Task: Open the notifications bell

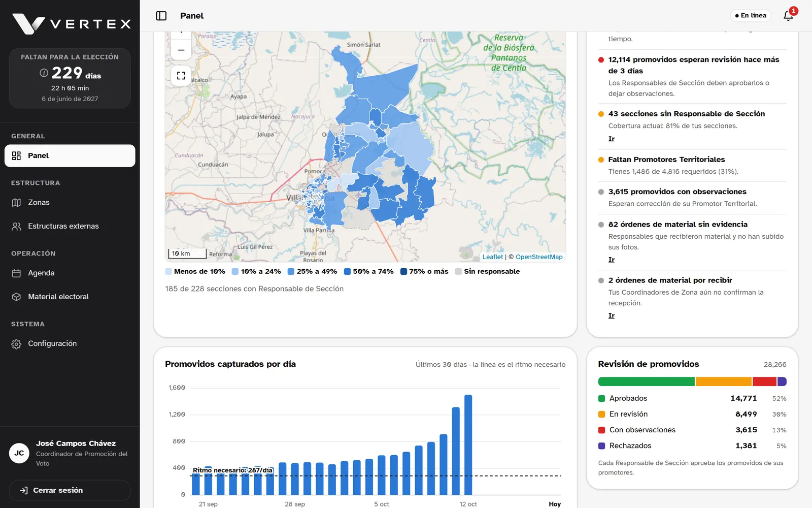Action: pos(788,16)
